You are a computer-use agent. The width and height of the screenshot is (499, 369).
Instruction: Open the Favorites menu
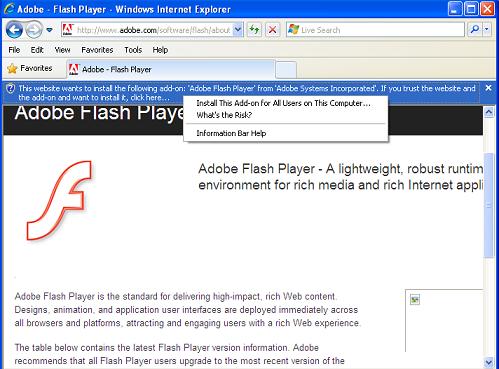[97, 50]
